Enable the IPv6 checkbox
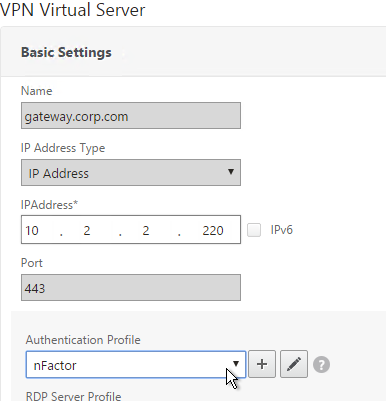Viewport: 386px width, 401px height. (x=254, y=230)
